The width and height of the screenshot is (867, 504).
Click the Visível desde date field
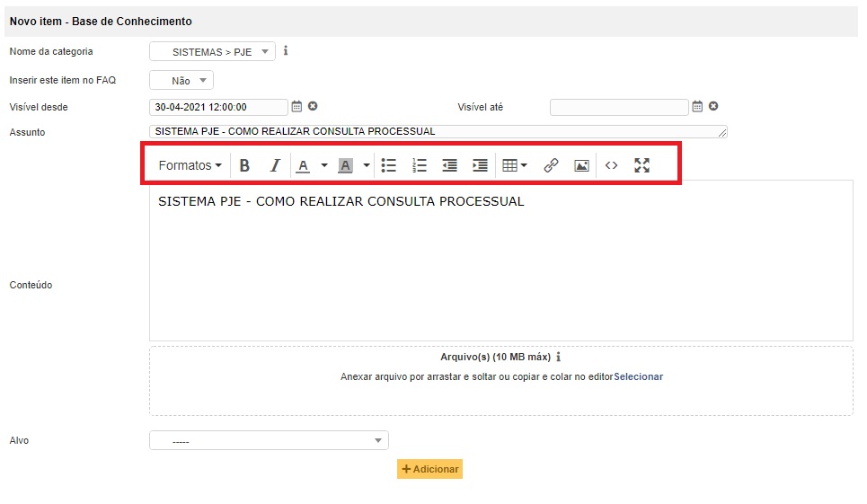(218, 107)
